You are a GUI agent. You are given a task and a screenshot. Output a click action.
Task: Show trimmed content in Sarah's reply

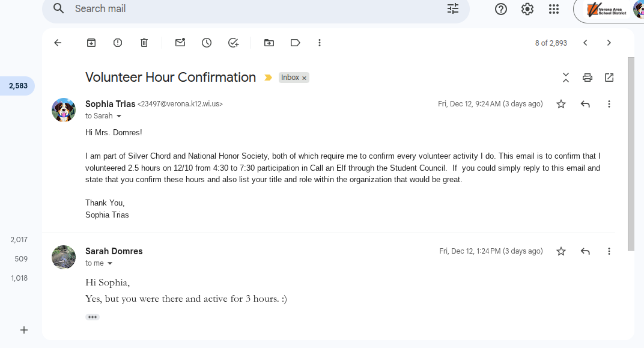[92, 317]
